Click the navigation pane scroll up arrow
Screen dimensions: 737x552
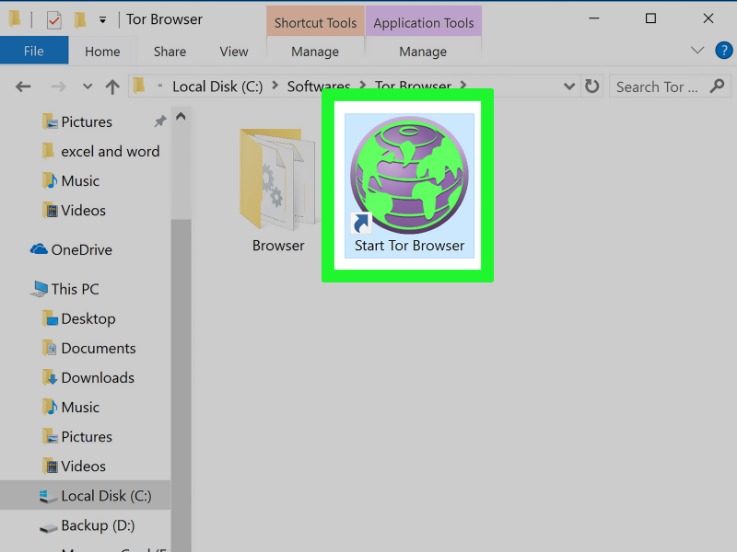(181, 117)
